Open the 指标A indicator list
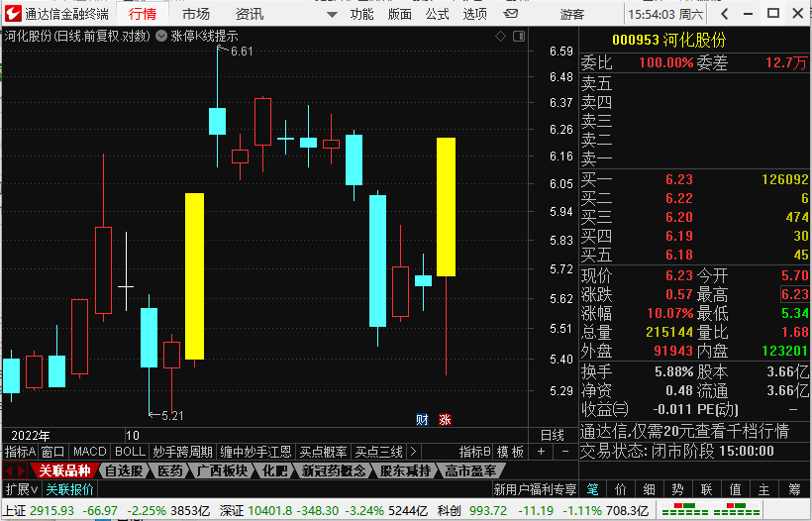The image size is (812, 521). pyautogui.click(x=20, y=452)
